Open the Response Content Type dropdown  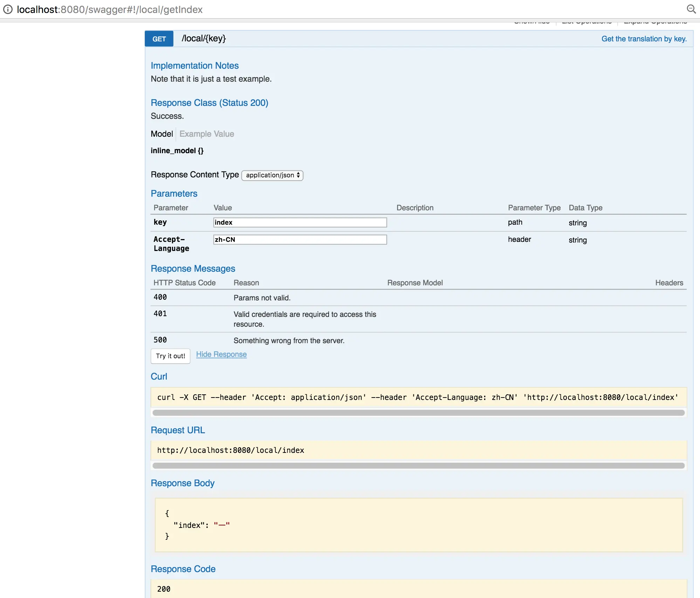(272, 175)
